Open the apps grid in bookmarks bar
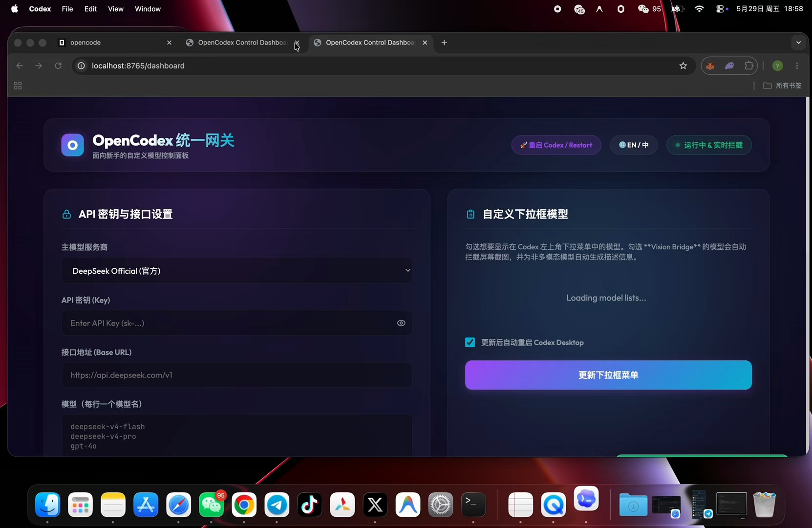The height and width of the screenshot is (528, 812). click(x=18, y=86)
